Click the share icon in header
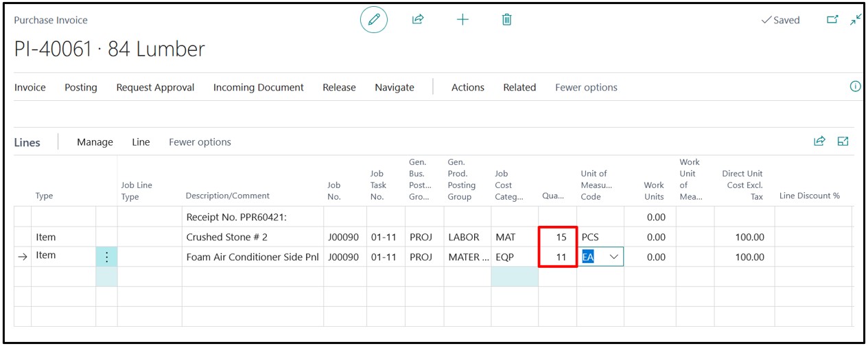Image resolution: width=868 pixels, height=346 pixels. [417, 20]
